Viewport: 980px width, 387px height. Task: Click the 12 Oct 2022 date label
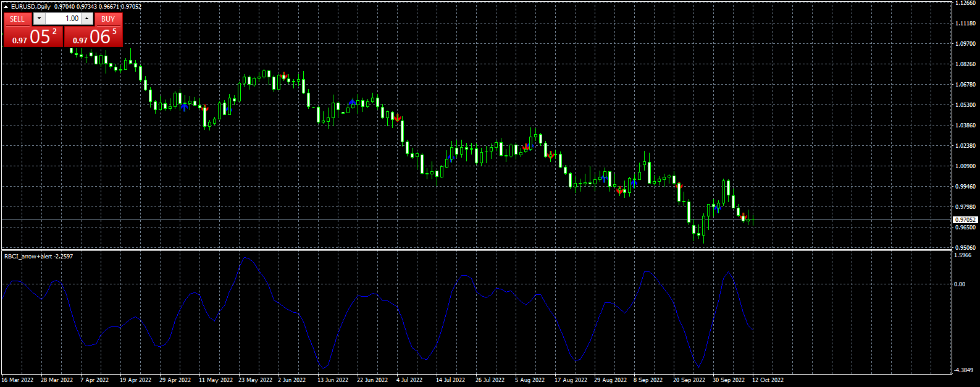tap(768, 380)
